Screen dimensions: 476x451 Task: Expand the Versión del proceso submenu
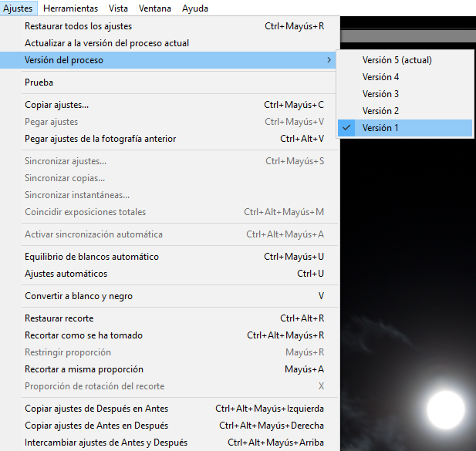coord(168,60)
